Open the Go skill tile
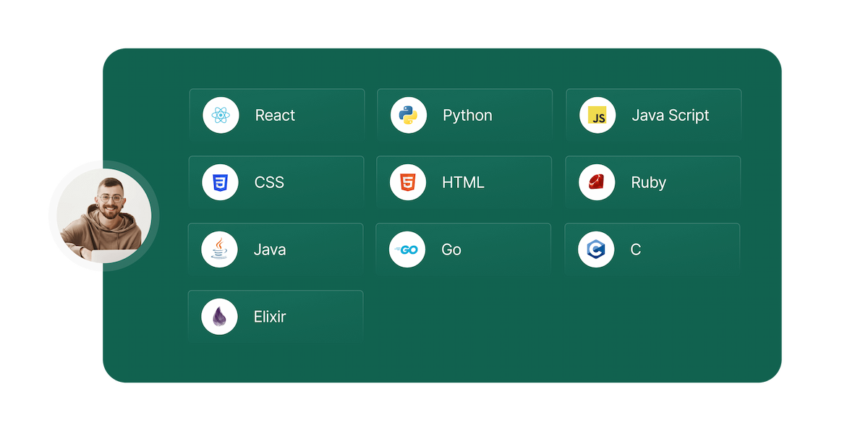Viewport: 868px width, 431px height. [x=477, y=249]
